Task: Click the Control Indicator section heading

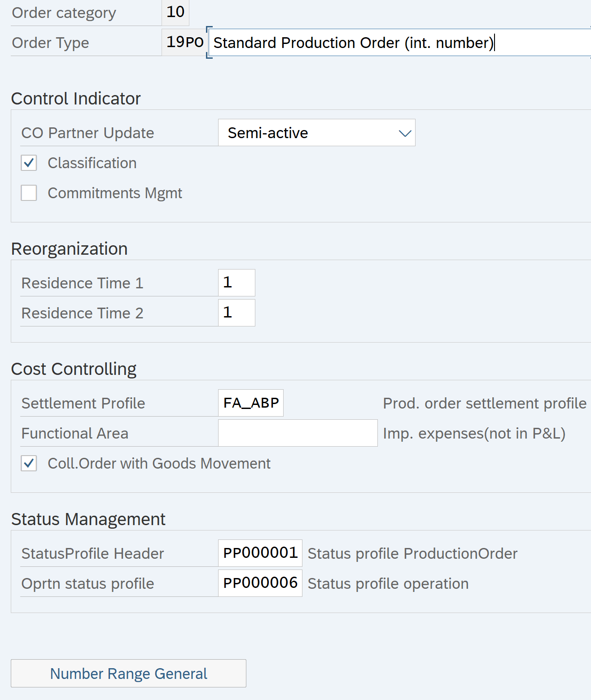Action: (x=76, y=98)
